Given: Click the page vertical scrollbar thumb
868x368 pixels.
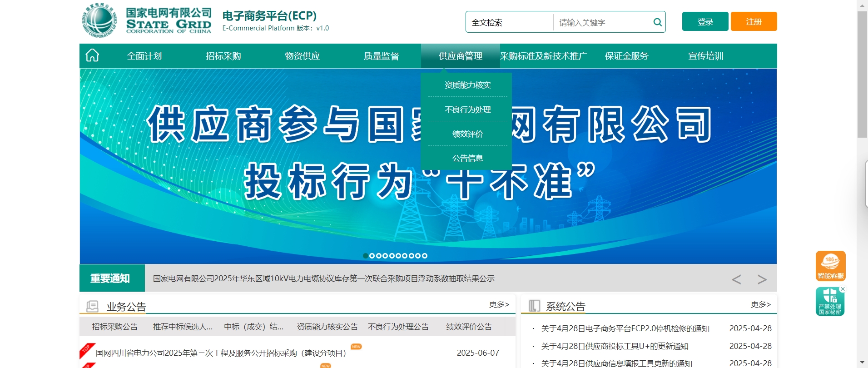Looking at the screenshot, I should coord(862,73).
